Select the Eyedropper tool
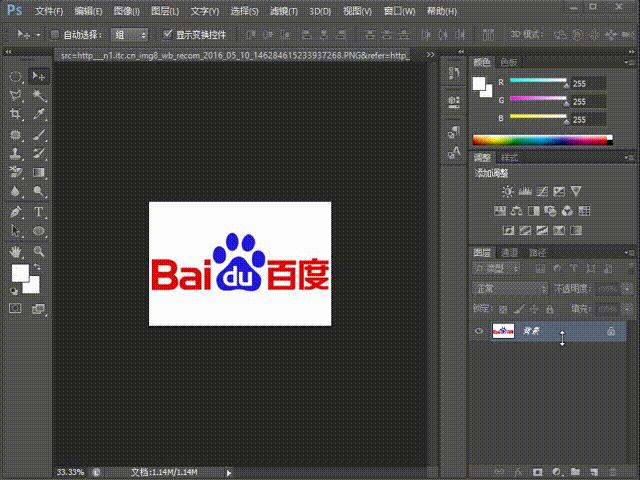Image resolution: width=640 pixels, height=480 pixels. pyautogui.click(x=39, y=114)
